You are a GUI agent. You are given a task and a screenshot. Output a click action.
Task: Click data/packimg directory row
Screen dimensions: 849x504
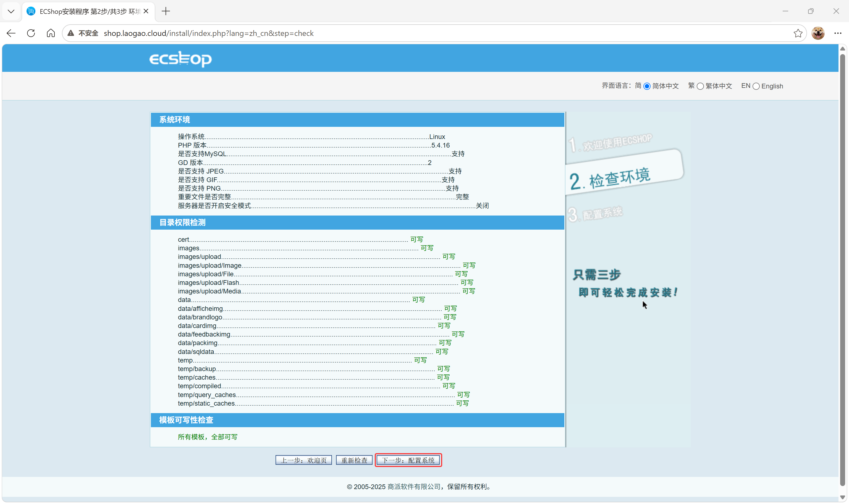point(315,343)
